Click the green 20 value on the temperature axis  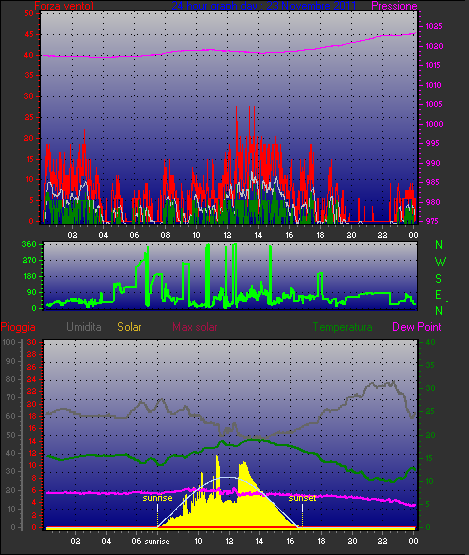coord(430,435)
